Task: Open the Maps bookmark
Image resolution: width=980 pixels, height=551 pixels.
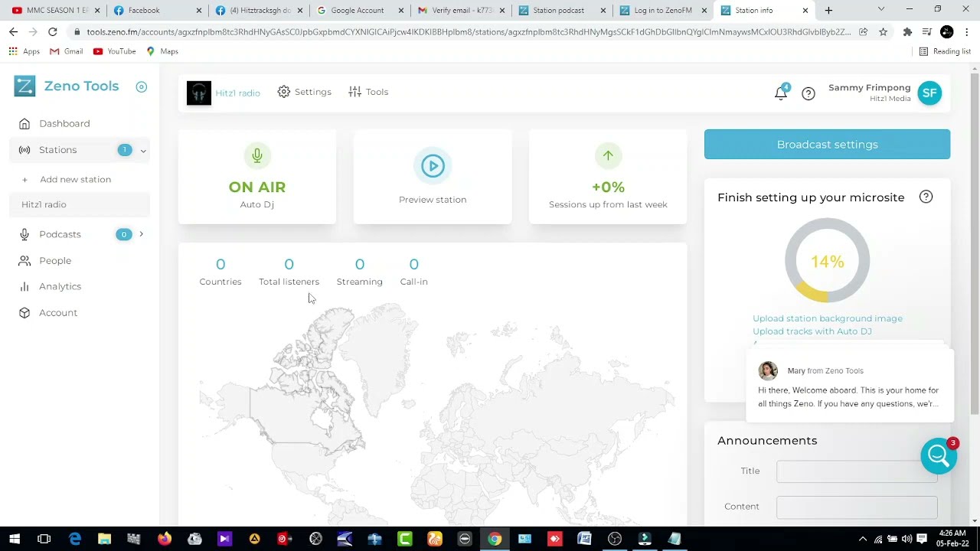Action: [x=162, y=51]
